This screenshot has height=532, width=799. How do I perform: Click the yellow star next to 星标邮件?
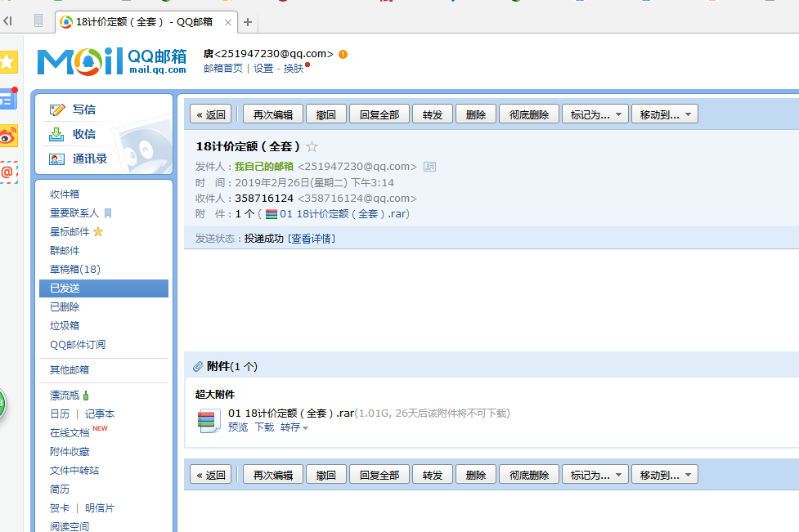coord(98,231)
